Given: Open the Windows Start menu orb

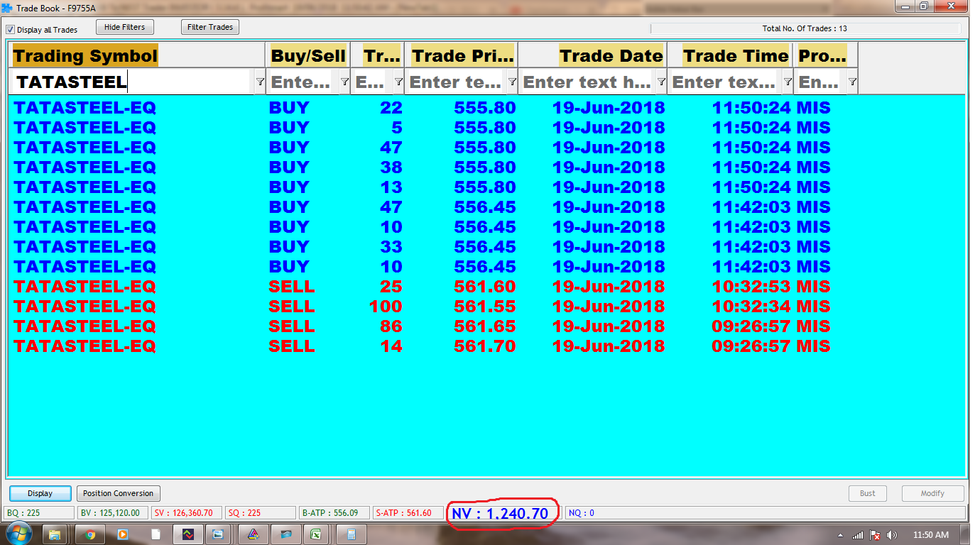Looking at the screenshot, I should click(x=18, y=534).
